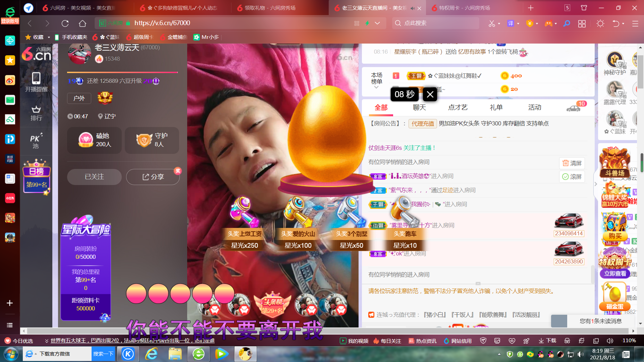Select the 户外 category tag
Image resolution: width=644 pixels, height=362 pixels.
[x=79, y=98]
